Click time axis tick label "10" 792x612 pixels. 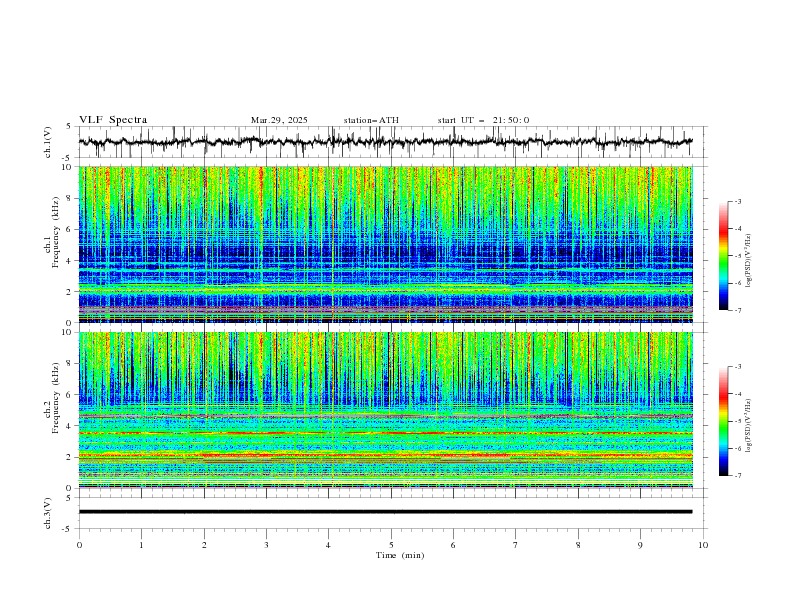(x=703, y=545)
